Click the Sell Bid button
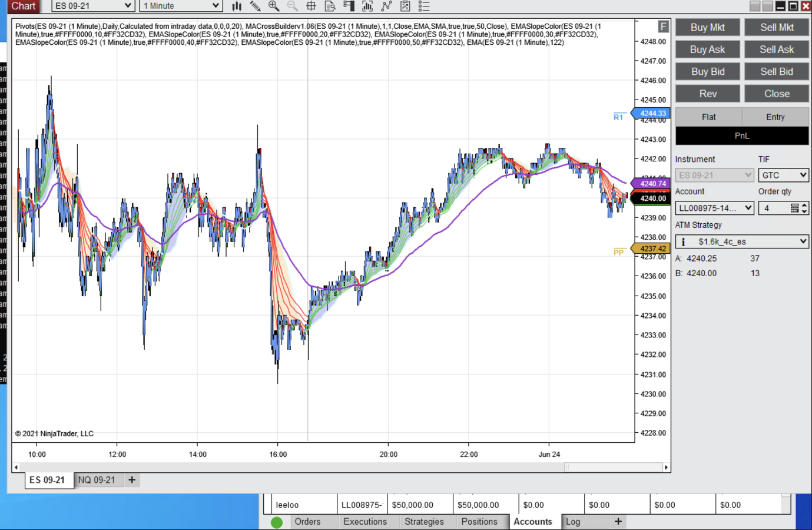The width and height of the screenshot is (812, 530). (777, 72)
